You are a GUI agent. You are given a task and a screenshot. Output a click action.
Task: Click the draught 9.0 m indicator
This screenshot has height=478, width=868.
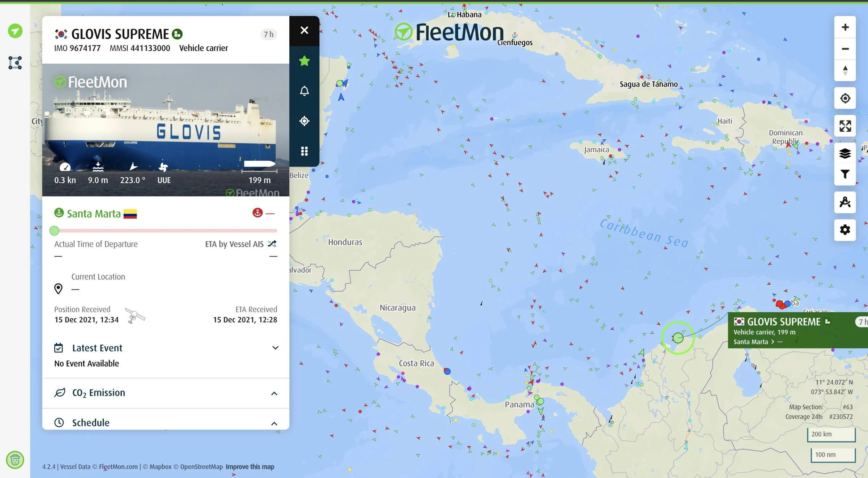pos(98,173)
